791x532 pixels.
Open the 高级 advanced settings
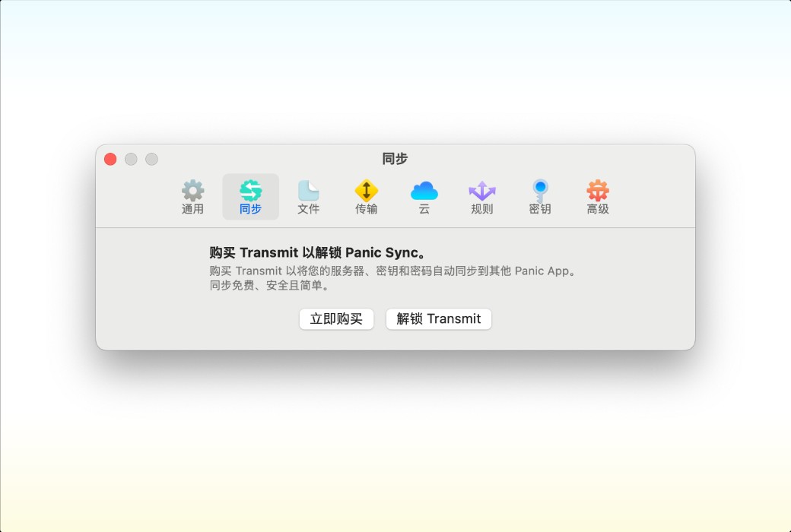point(598,195)
